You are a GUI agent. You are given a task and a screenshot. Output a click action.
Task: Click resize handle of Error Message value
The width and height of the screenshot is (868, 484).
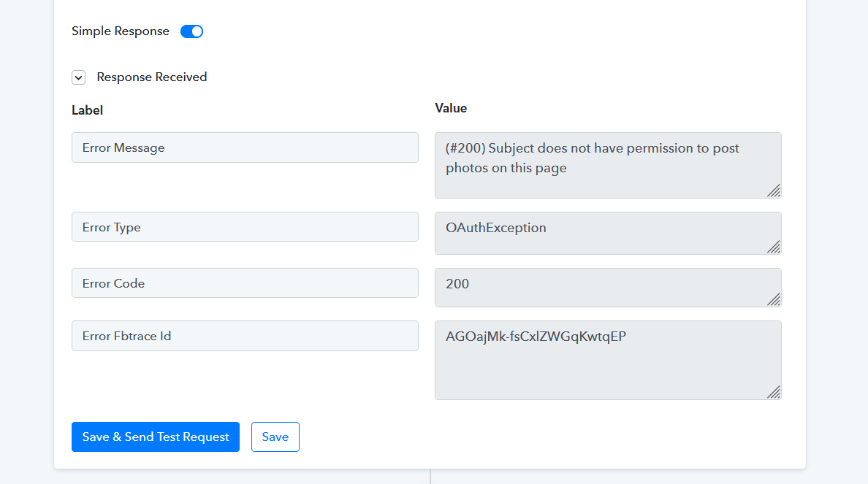point(774,191)
